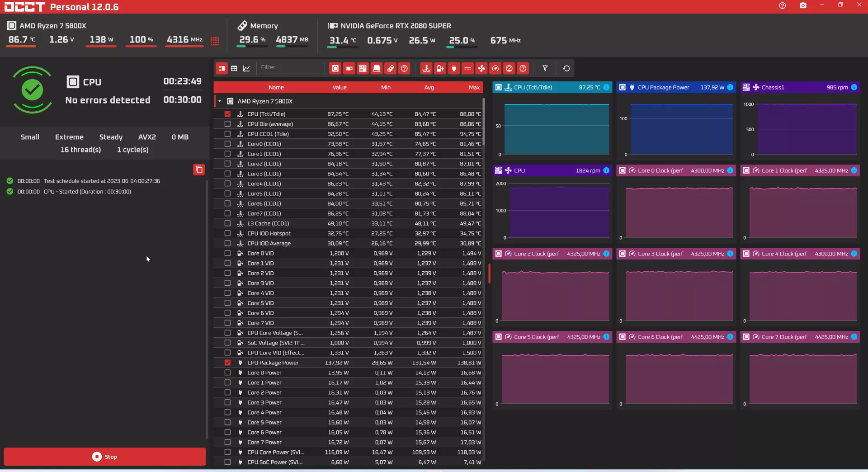Toggle the motherboard sensor filter icon

pyautogui.click(x=363, y=69)
